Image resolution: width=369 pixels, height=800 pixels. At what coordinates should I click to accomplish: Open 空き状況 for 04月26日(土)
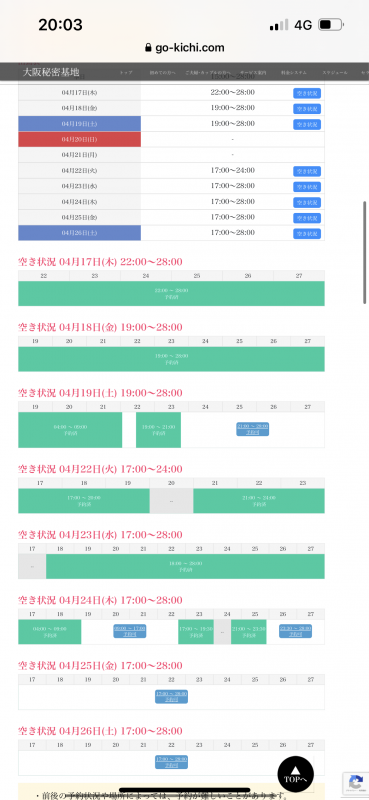click(x=307, y=233)
